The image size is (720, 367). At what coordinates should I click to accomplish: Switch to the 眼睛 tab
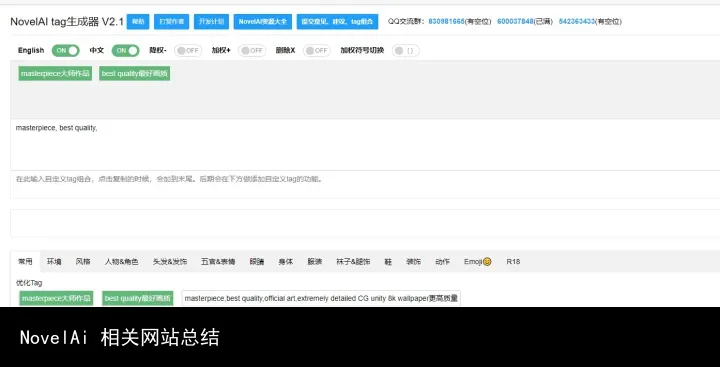pos(257,262)
